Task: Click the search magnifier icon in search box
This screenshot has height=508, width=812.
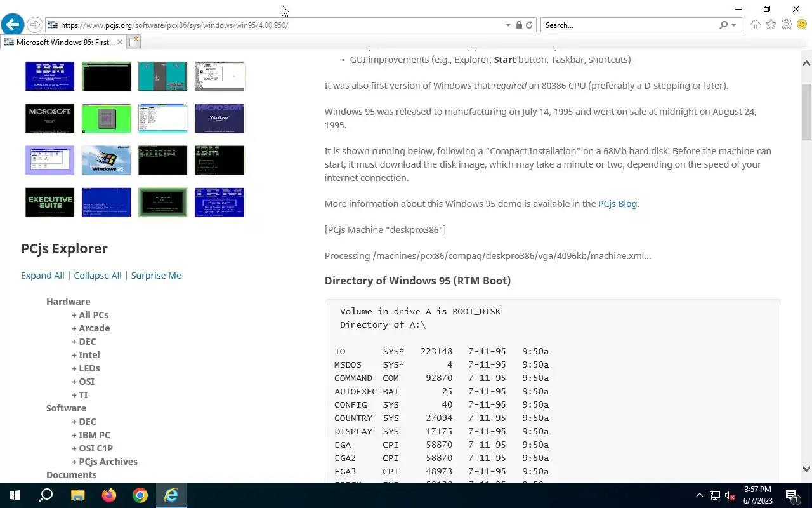Action: pos(723,25)
